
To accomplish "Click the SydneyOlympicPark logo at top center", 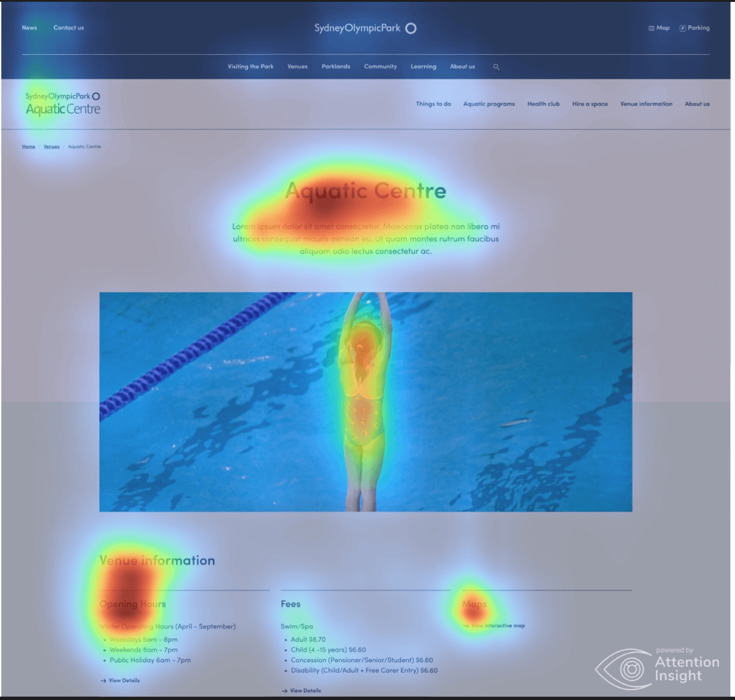I will coord(365,28).
